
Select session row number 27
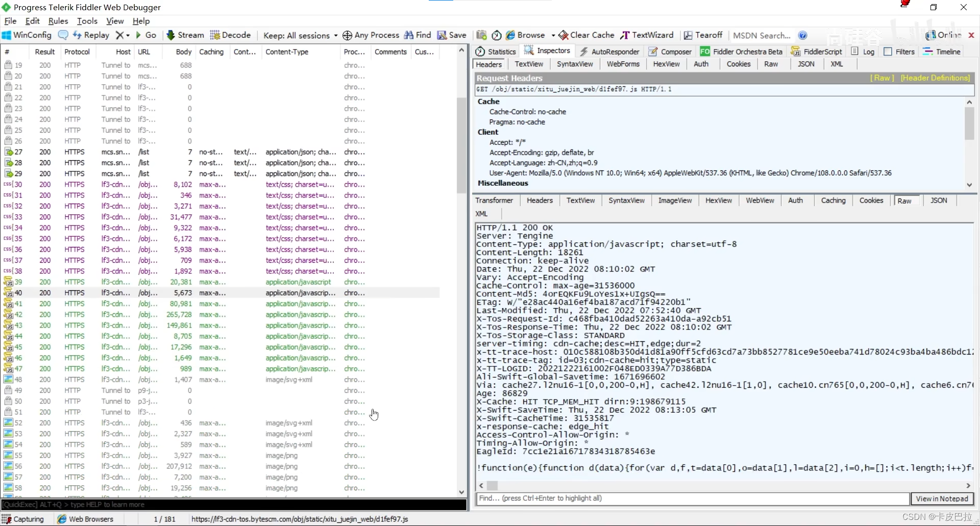tap(219, 152)
